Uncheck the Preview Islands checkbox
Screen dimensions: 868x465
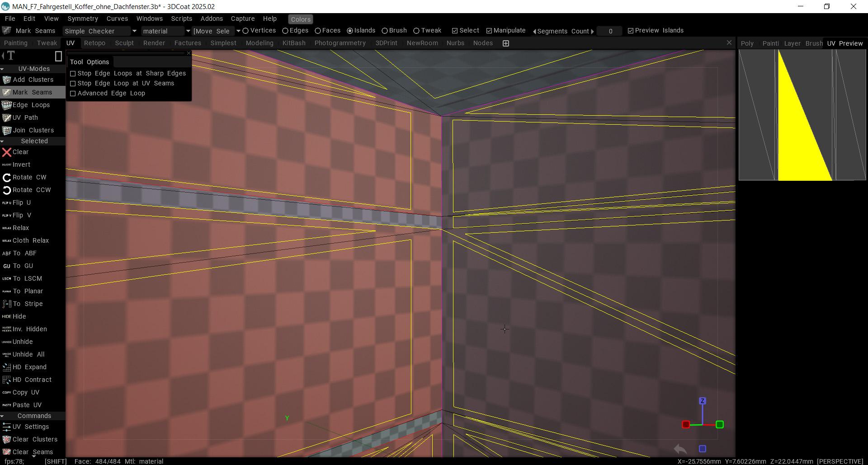(x=631, y=31)
